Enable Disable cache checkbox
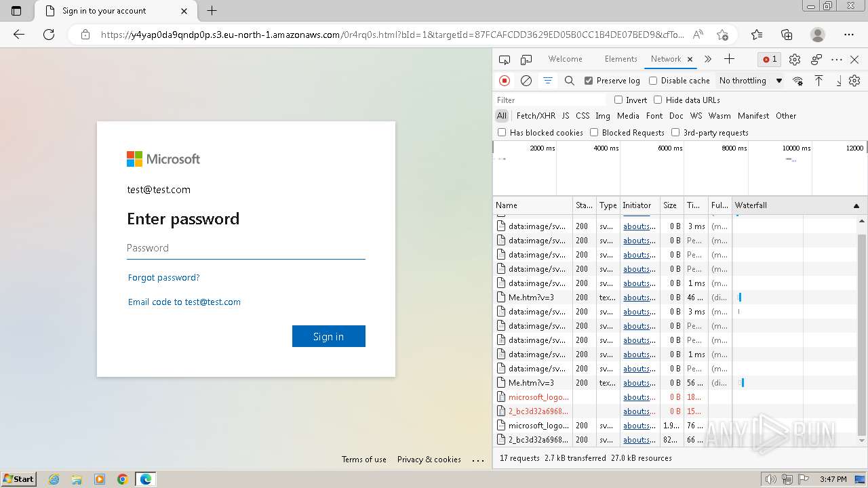868x488 pixels. tap(653, 81)
